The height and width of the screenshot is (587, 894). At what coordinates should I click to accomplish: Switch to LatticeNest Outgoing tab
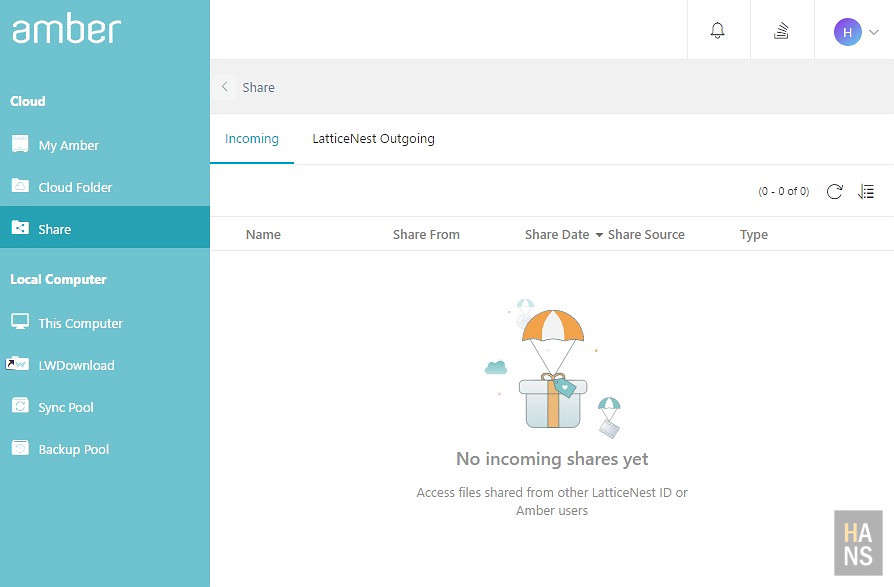(x=373, y=138)
